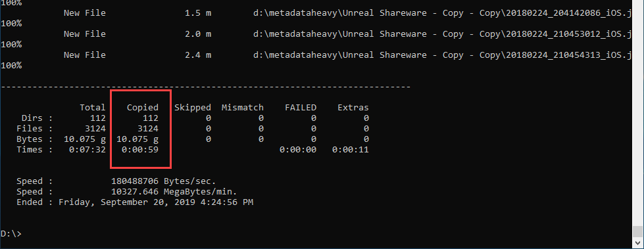This screenshot has height=249, width=644.
Task: Click the Skipped column header
Action: pyautogui.click(x=192, y=108)
